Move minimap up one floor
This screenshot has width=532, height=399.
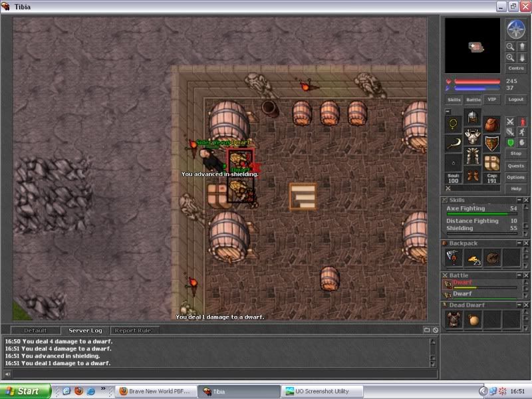[522, 47]
